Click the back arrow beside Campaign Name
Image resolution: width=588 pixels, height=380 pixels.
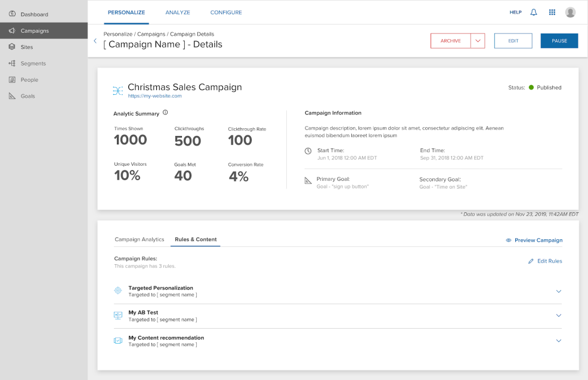[x=95, y=41]
